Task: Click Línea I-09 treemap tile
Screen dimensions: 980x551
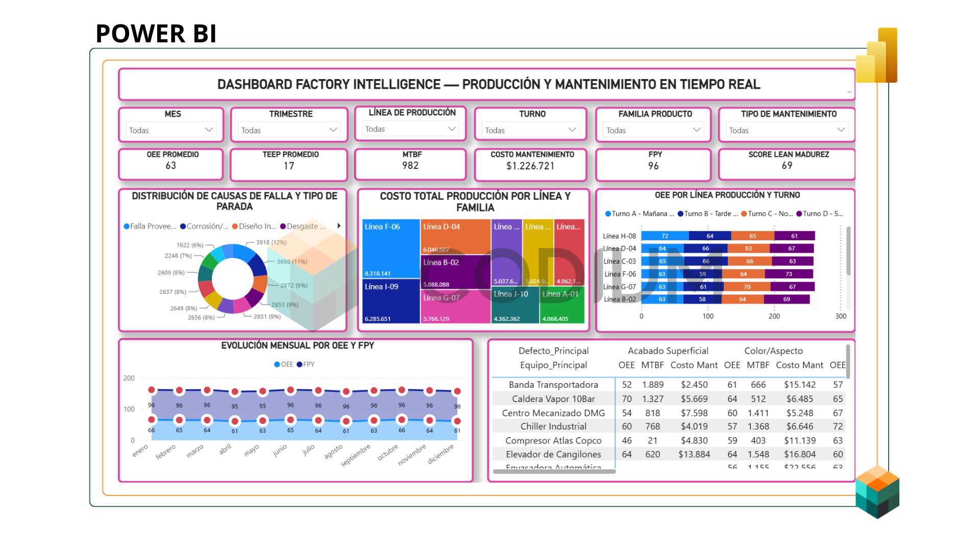Action: [x=391, y=301]
